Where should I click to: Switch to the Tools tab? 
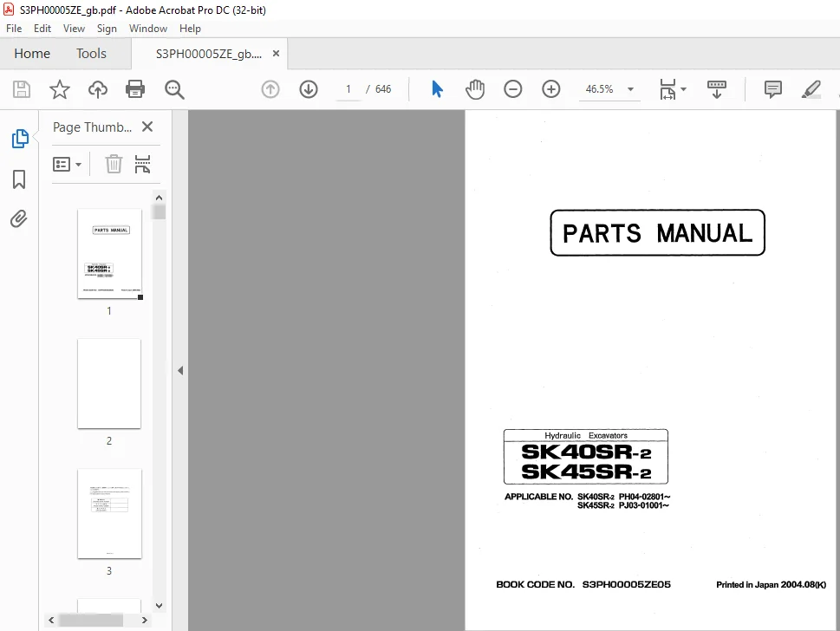coord(91,54)
